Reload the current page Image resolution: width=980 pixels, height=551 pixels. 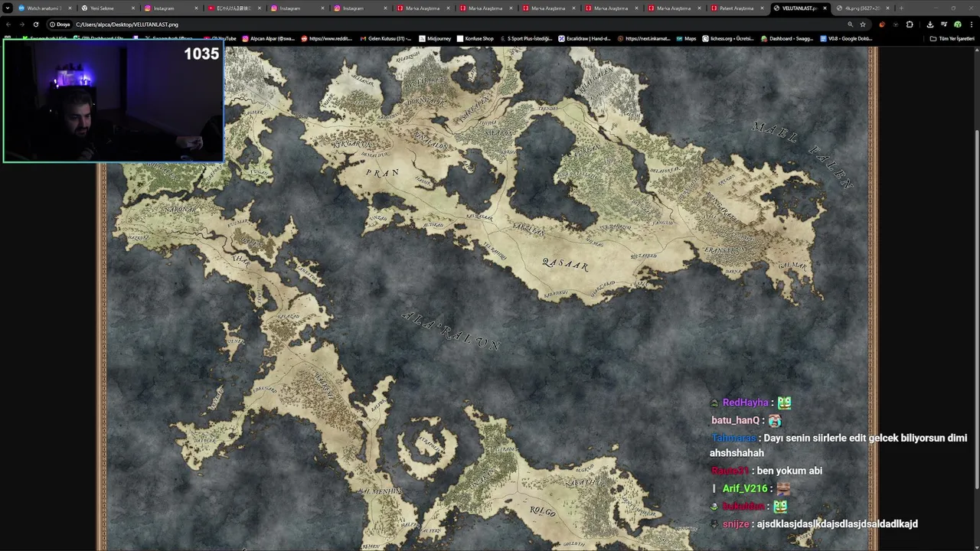[35, 24]
